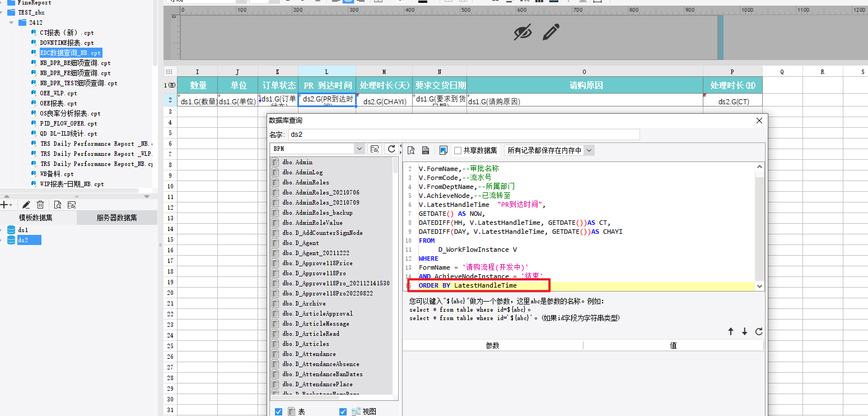Click the SQL save icon in query toolbar
Screen dimensions: 868x416
426,150
